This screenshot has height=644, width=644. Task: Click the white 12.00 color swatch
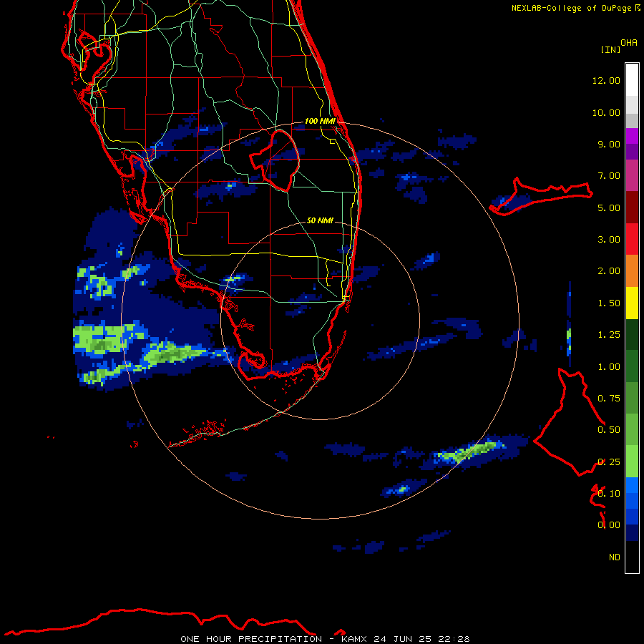point(632,80)
